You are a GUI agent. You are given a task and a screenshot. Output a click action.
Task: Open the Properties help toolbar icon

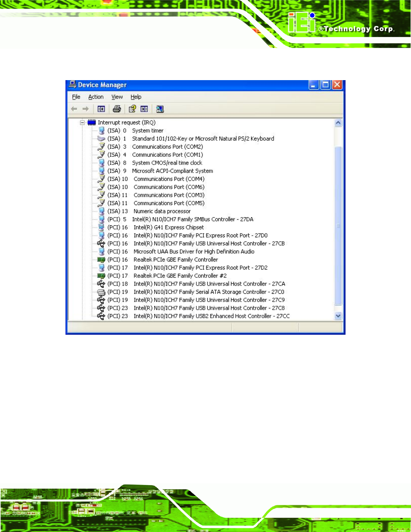click(132, 109)
